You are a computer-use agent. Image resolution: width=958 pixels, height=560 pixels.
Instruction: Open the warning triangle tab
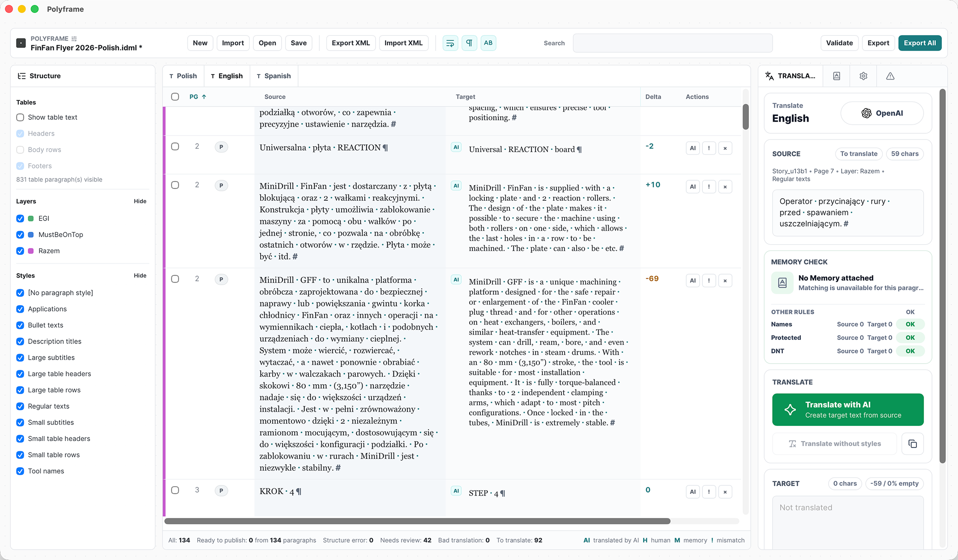[890, 76]
